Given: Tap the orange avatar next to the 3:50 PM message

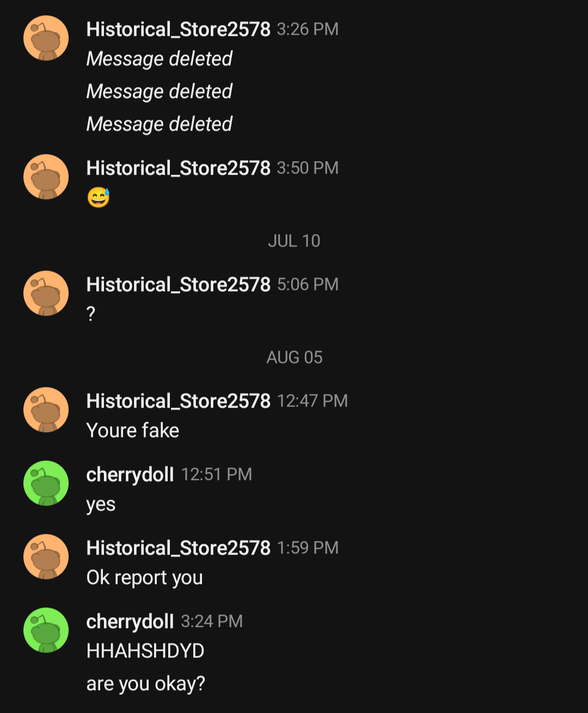Looking at the screenshot, I should coord(46,177).
